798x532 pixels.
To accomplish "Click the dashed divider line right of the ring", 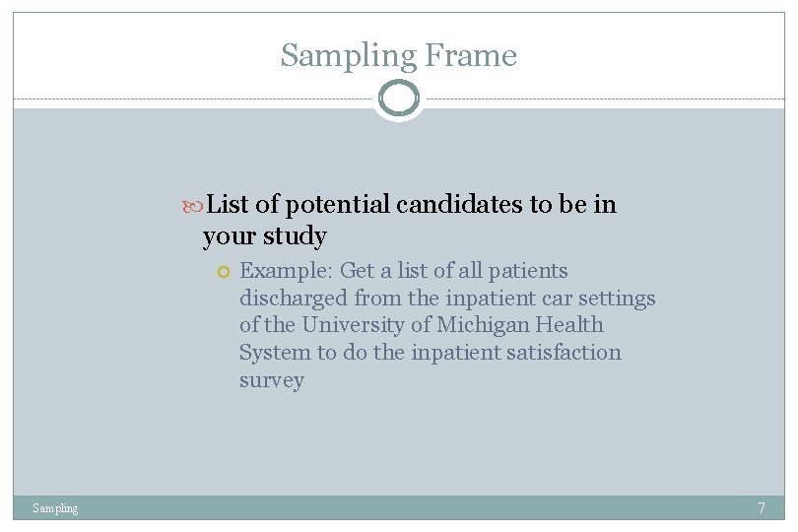I will [x=605, y=99].
